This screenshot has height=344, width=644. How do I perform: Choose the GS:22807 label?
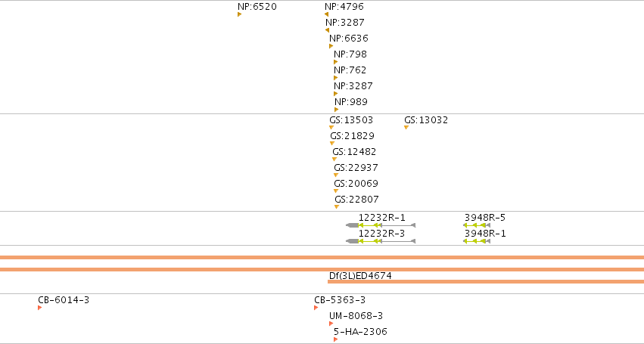coord(357,200)
